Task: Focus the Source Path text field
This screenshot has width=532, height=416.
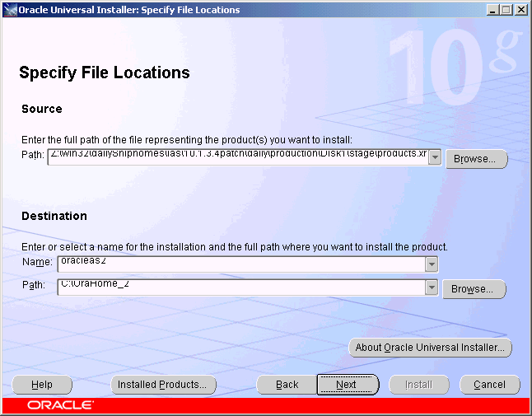Action: click(238, 157)
